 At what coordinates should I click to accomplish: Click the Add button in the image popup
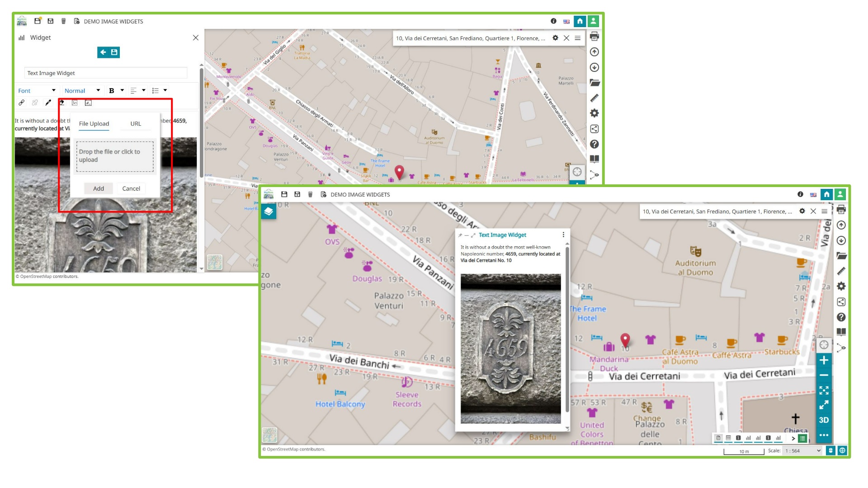pyautogui.click(x=99, y=188)
